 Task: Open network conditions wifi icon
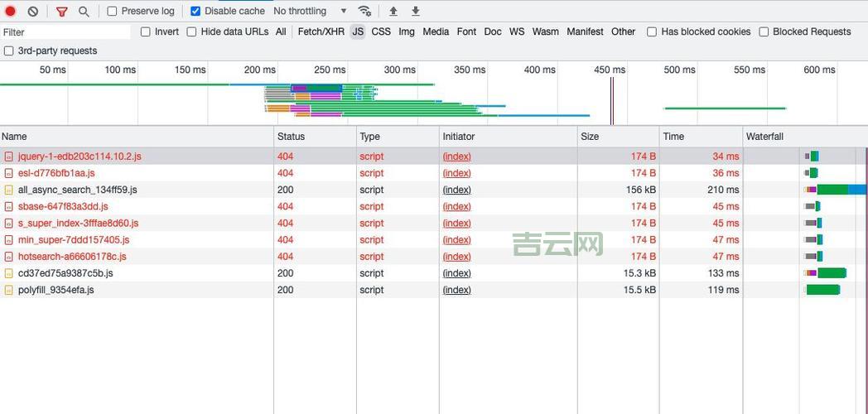coord(364,12)
